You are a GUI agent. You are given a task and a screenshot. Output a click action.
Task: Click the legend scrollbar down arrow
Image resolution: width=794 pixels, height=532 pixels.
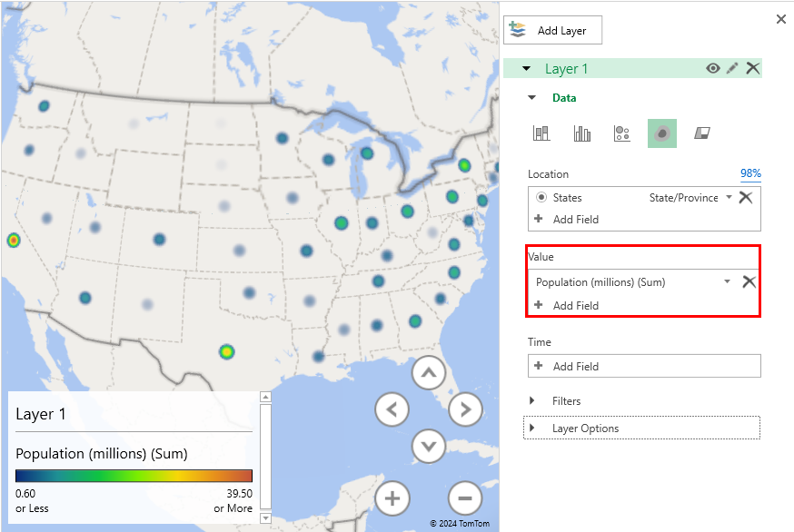coord(265,518)
